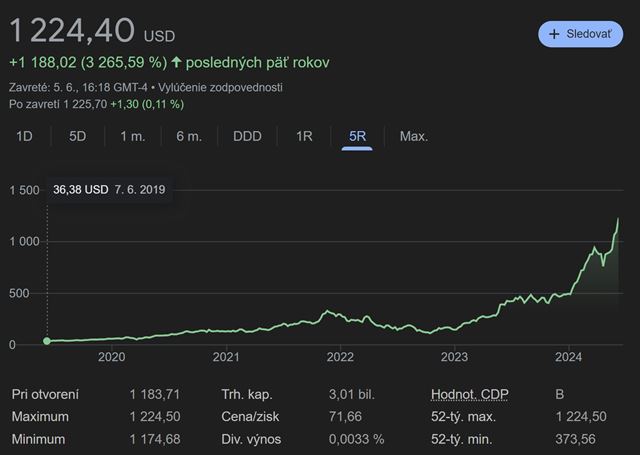Switch to the 6 m. range tab
This screenshot has height=455, width=640.
[x=189, y=136]
